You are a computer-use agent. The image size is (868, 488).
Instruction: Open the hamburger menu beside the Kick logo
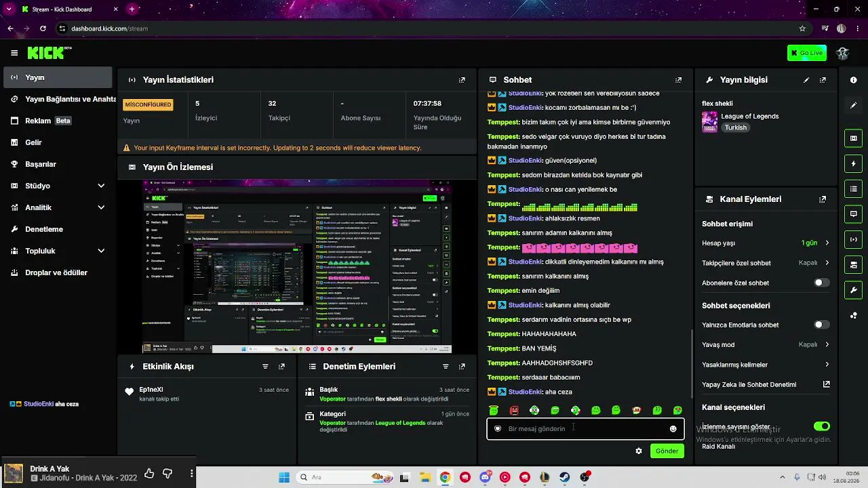pyautogui.click(x=14, y=53)
